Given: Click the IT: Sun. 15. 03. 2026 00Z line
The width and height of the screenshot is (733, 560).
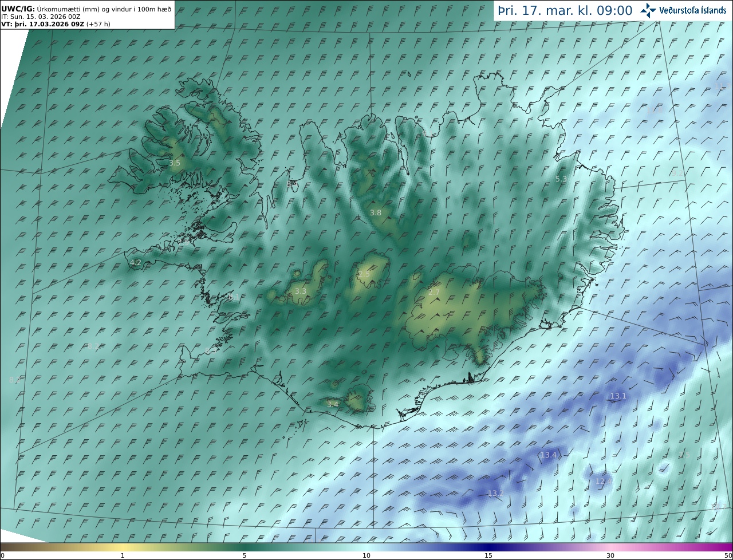Looking at the screenshot, I should (41, 17).
